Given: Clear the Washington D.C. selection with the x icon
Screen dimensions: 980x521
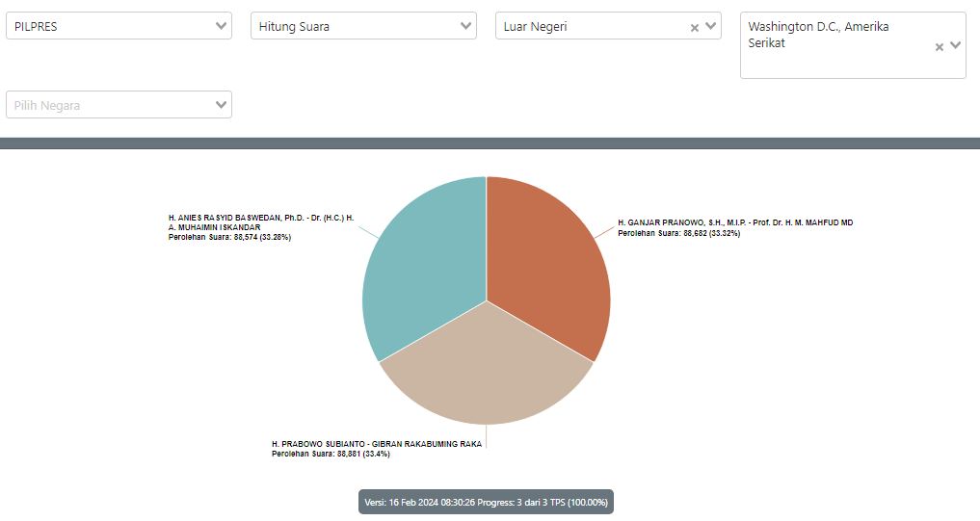Looking at the screenshot, I should [x=940, y=46].
